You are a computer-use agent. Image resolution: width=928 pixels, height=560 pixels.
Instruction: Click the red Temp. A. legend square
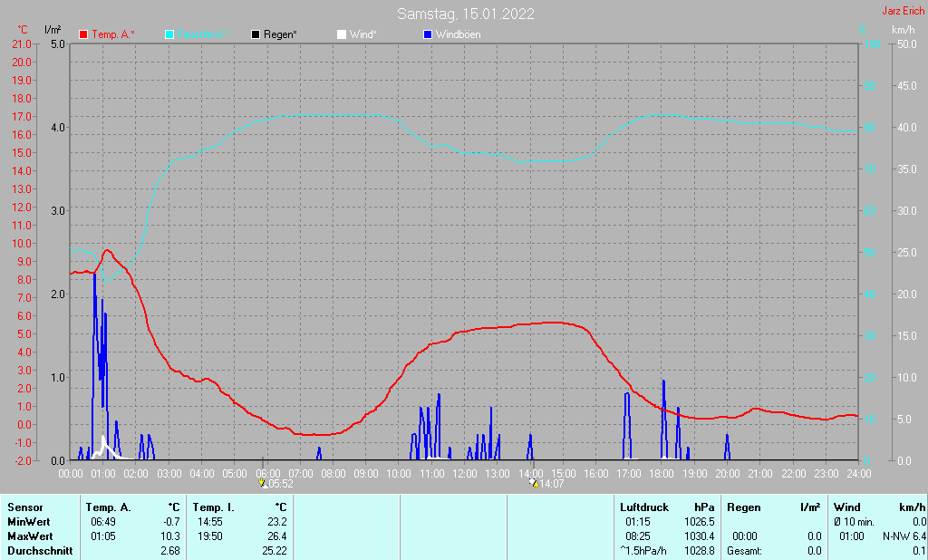coord(84,34)
